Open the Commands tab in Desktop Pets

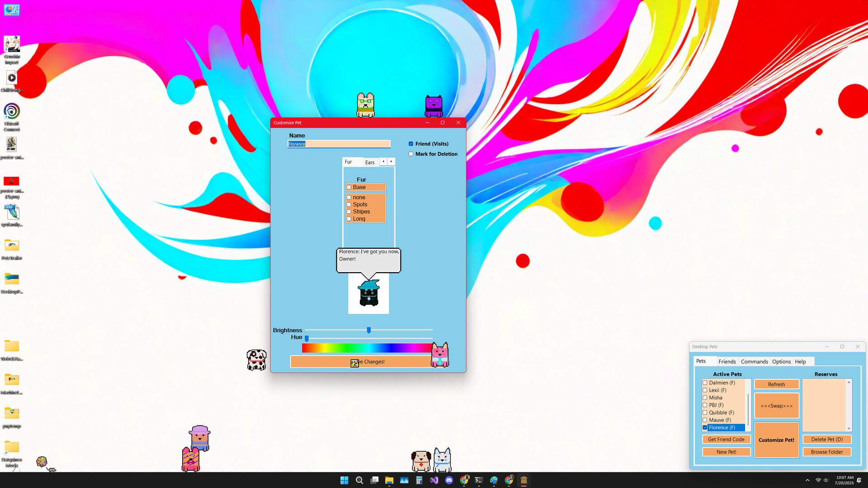(x=754, y=361)
